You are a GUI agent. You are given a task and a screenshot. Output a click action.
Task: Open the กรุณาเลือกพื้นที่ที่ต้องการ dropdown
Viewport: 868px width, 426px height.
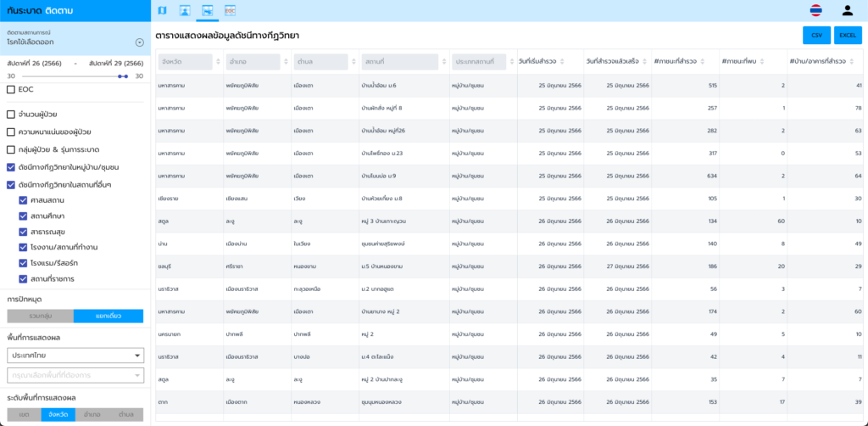[76, 375]
